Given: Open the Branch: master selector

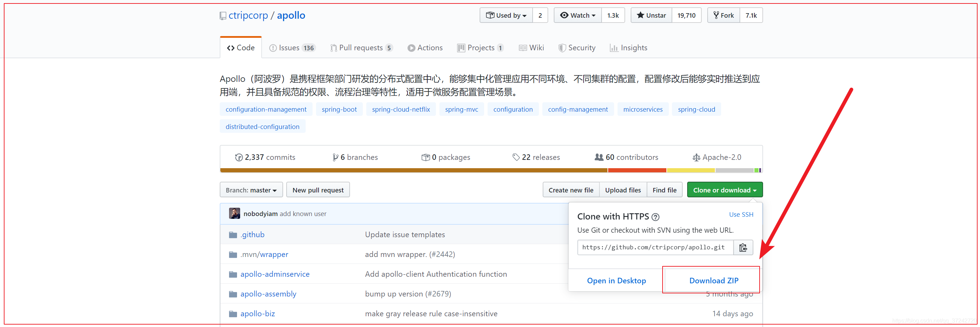Looking at the screenshot, I should (x=251, y=190).
